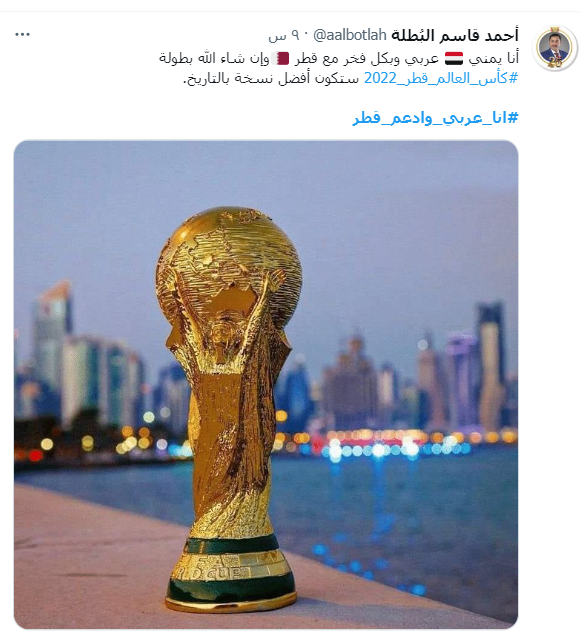Open the tweet timestamp ٩ س

(x=283, y=36)
